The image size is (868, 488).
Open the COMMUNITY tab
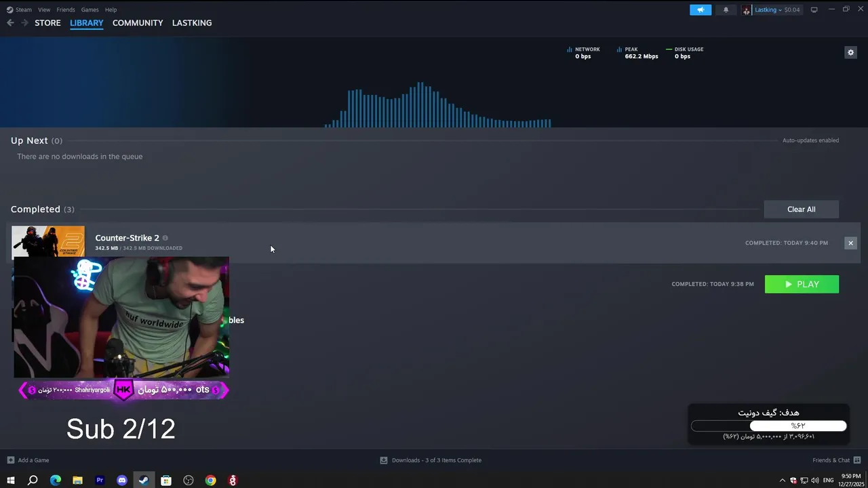click(138, 23)
